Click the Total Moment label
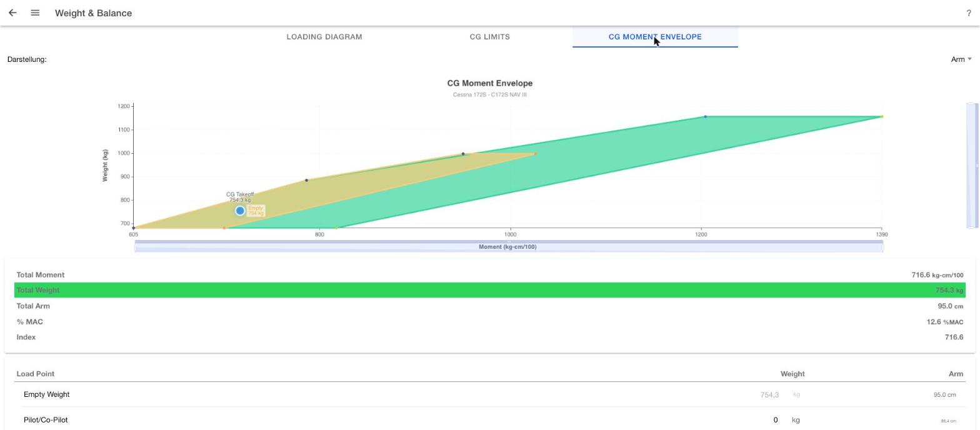 click(x=41, y=275)
